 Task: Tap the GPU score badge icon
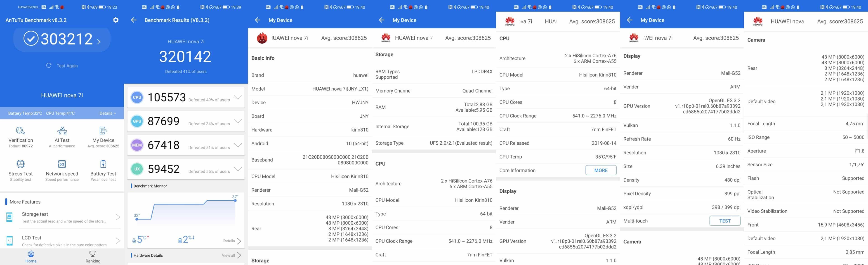(137, 121)
